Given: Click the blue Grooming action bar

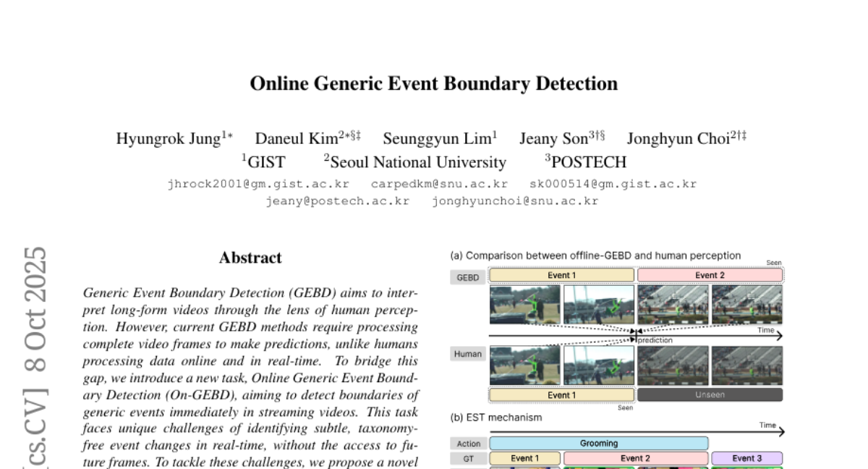Looking at the screenshot, I should pos(599,443).
